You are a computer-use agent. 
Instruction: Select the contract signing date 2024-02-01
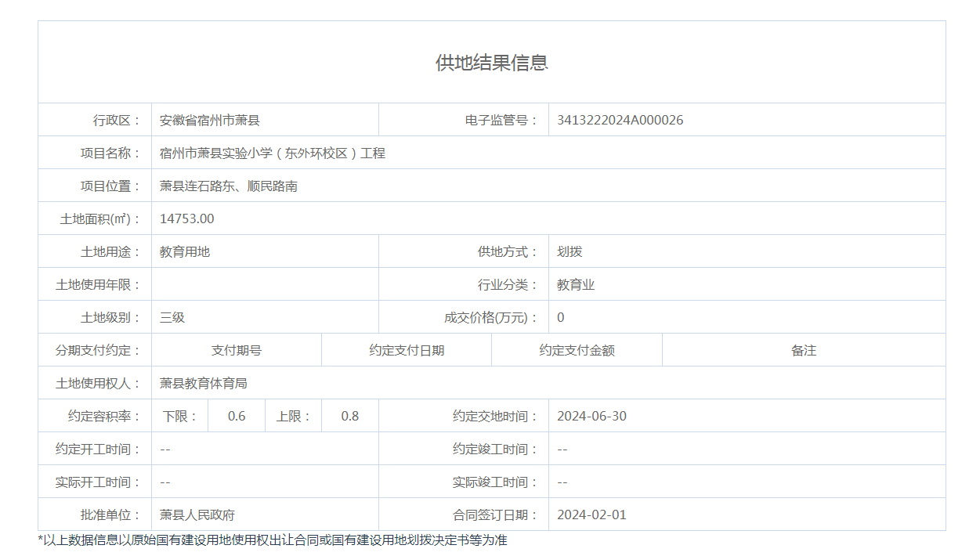click(x=591, y=514)
